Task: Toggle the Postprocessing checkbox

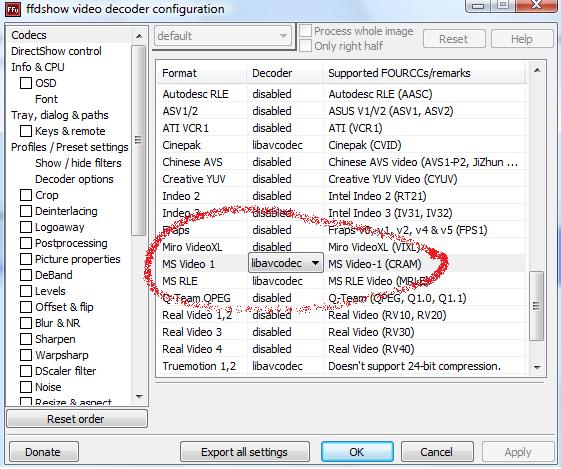Action: (x=26, y=243)
